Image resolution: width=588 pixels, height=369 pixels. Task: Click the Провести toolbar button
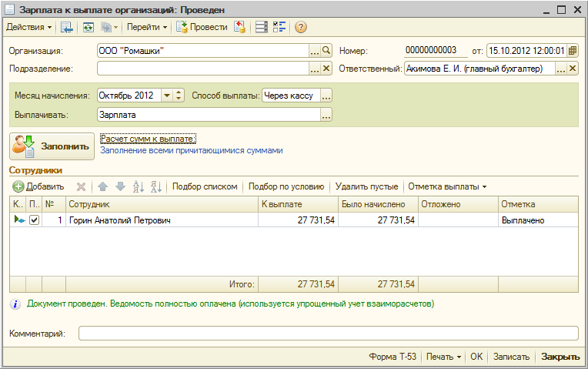[x=202, y=27]
